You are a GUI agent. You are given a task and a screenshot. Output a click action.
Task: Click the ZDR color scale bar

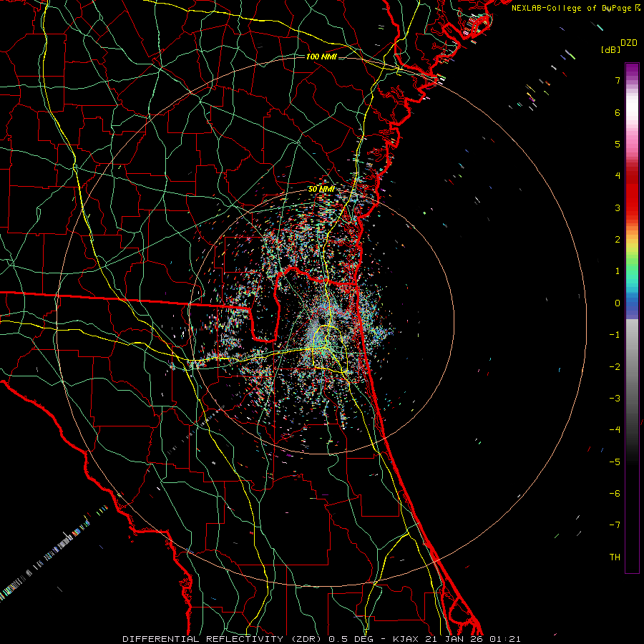(x=632, y=318)
